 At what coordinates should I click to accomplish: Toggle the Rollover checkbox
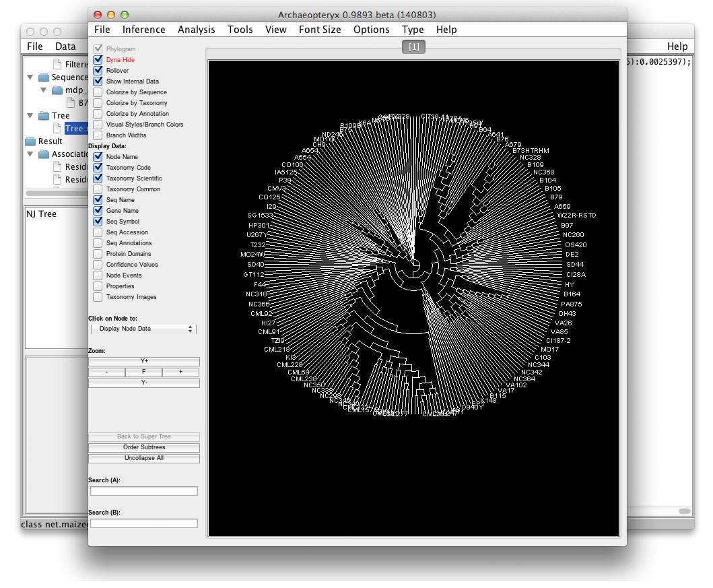tap(98, 71)
